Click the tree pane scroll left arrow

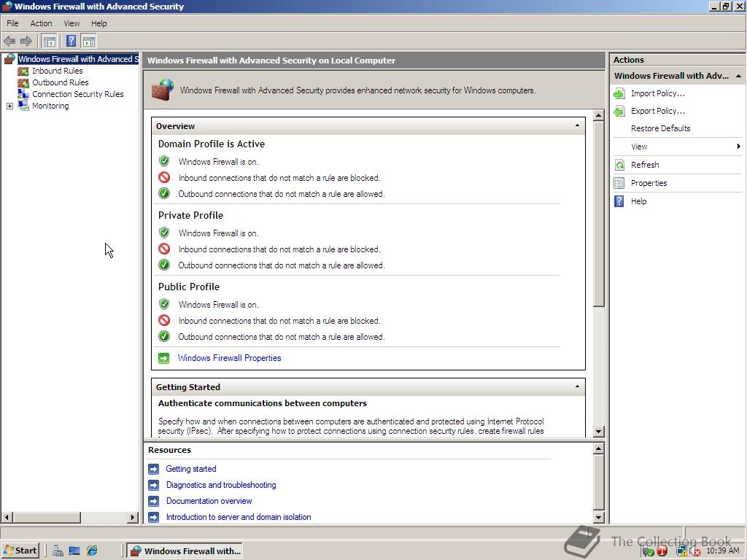(x=7, y=517)
